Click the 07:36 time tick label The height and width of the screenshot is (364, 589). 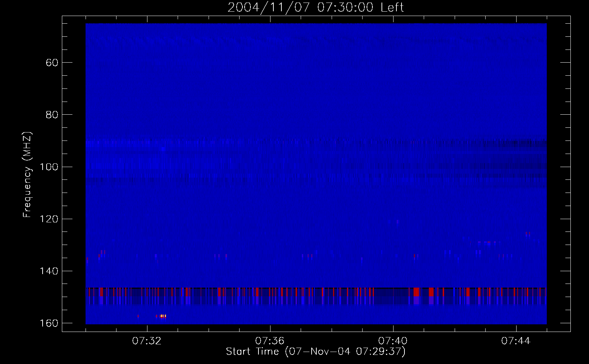coord(270,341)
